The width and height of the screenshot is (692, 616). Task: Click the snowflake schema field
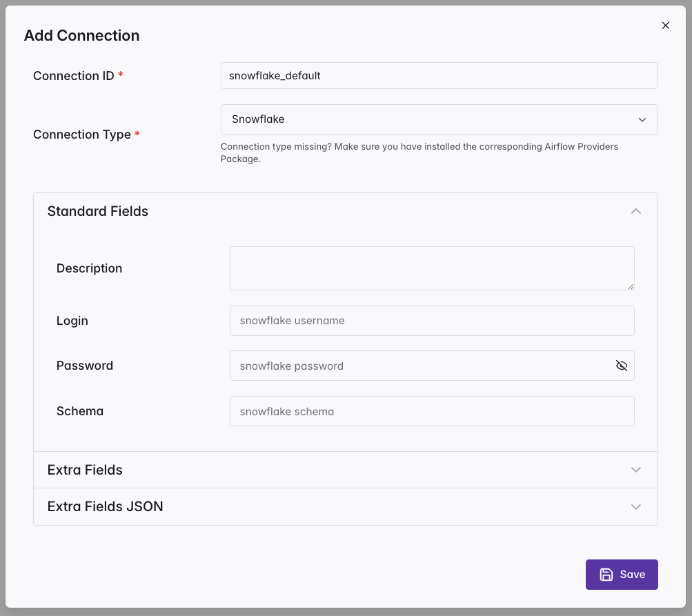point(432,411)
